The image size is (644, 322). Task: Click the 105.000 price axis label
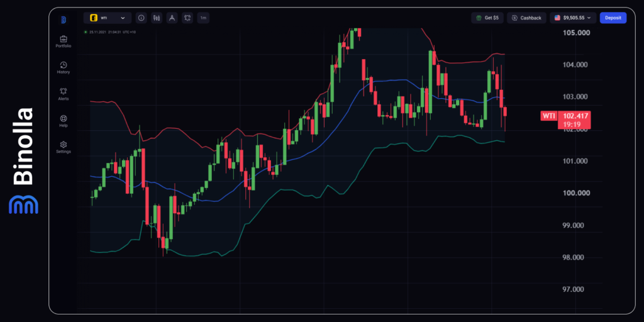575,33
